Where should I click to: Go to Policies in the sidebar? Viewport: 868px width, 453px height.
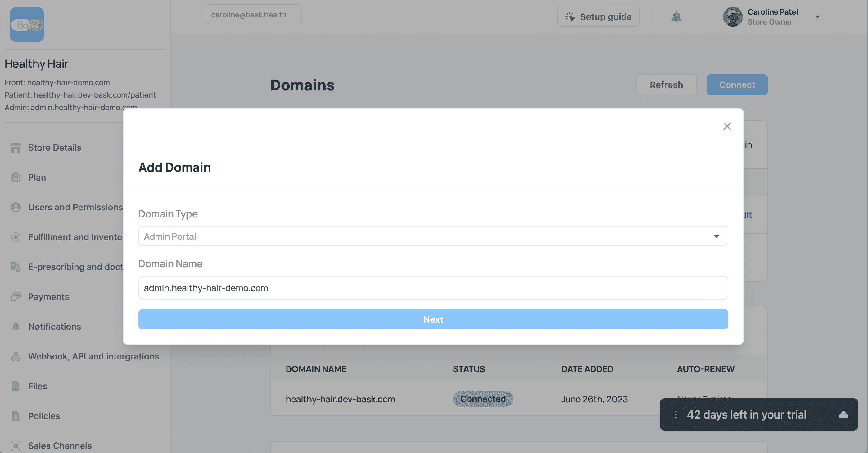[x=44, y=416]
